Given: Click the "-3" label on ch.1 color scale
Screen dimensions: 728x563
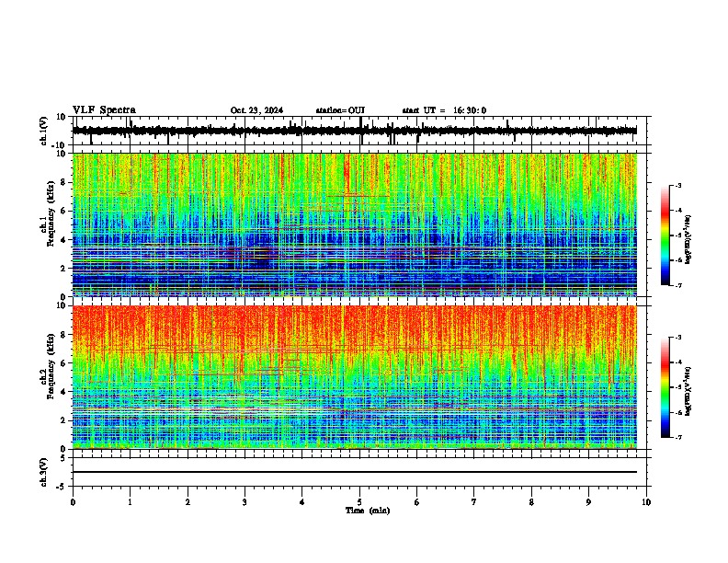Looking at the screenshot, I should point(678,185).
